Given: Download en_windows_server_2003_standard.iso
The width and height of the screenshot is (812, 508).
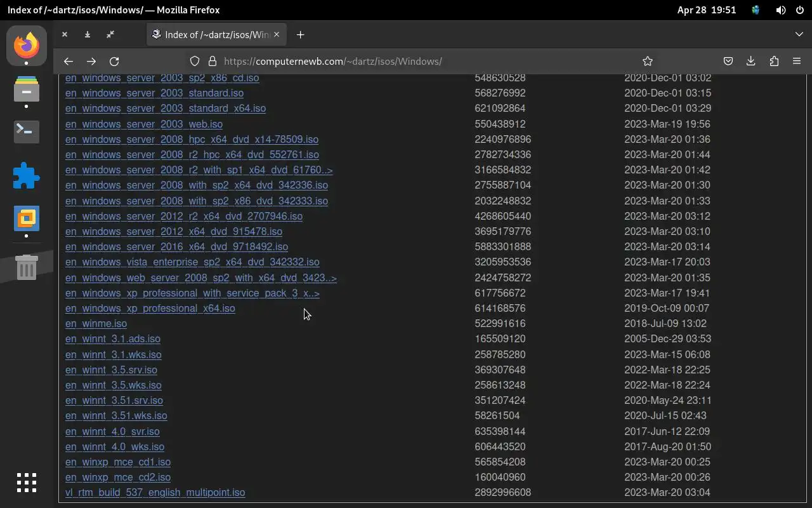Looking at the screenshot, I should (154, 93).
